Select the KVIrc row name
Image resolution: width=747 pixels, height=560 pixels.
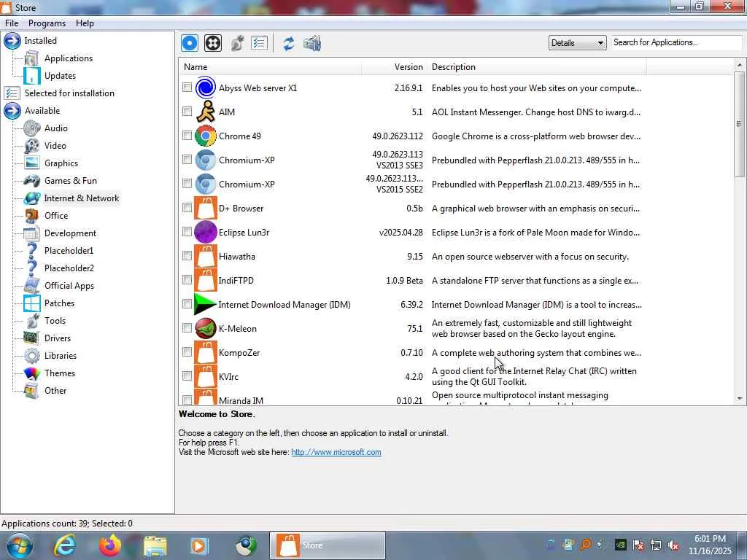228,377
